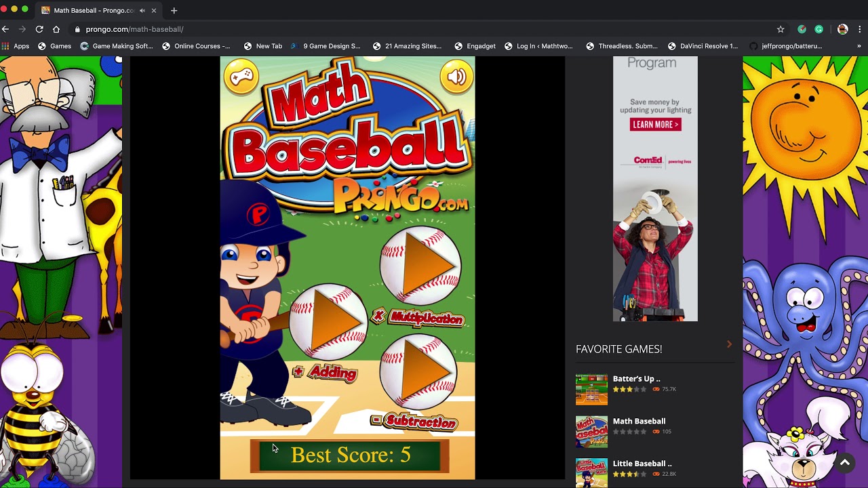Mute the game with the speaker icon
The width and height of the screenshot is (868, 488).
(x=456, y=77)
